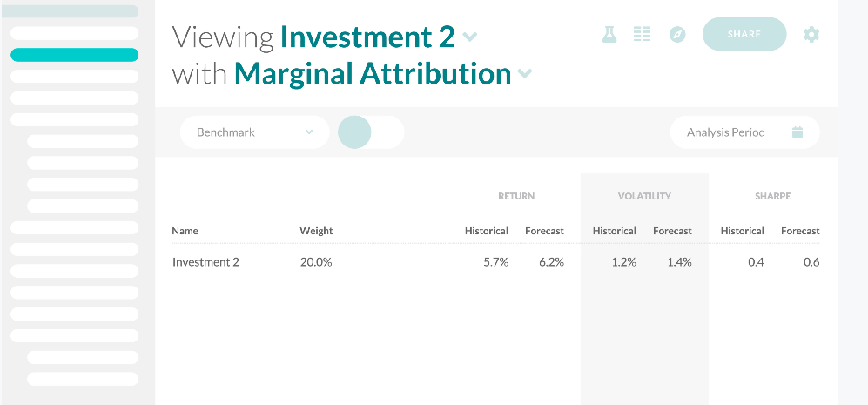This screenshot has width=868, height=405.
Task: Click the flask experiment icon
Action: [609, 35]
